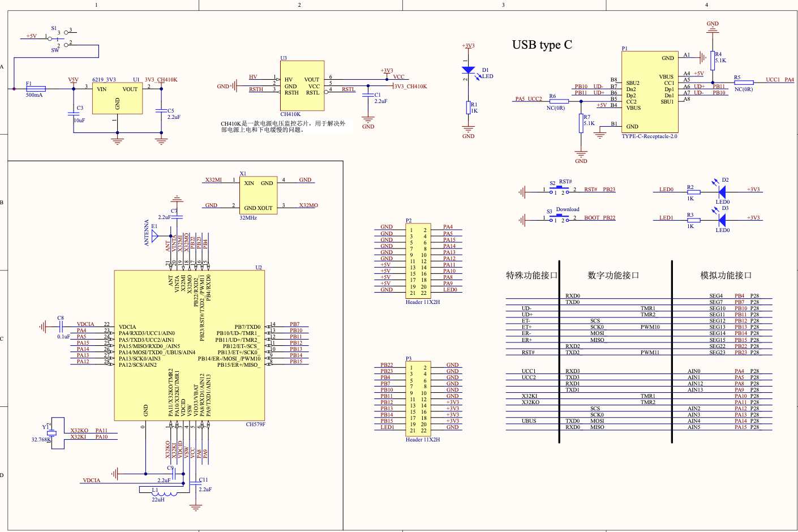Click the 'BOOT PB22' net label
The height and width of the screenshot is (532, 798).
tap(600, 218)
